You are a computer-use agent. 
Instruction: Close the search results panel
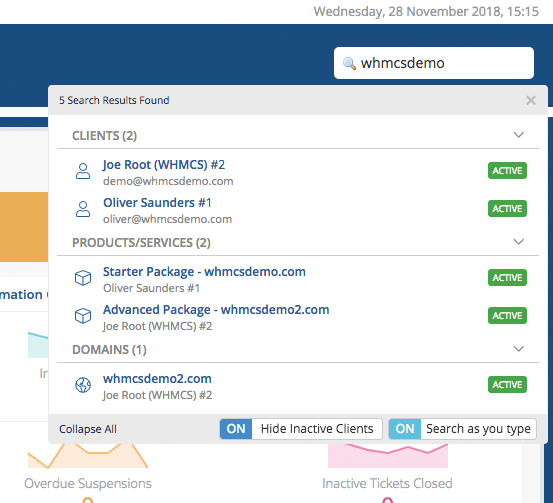click(531, 101)
